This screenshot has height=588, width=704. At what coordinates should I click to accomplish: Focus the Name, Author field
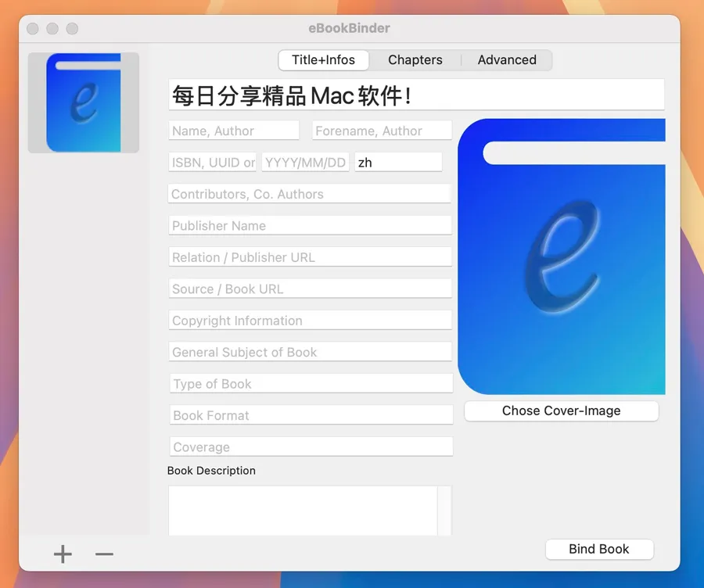click(234, 131)
